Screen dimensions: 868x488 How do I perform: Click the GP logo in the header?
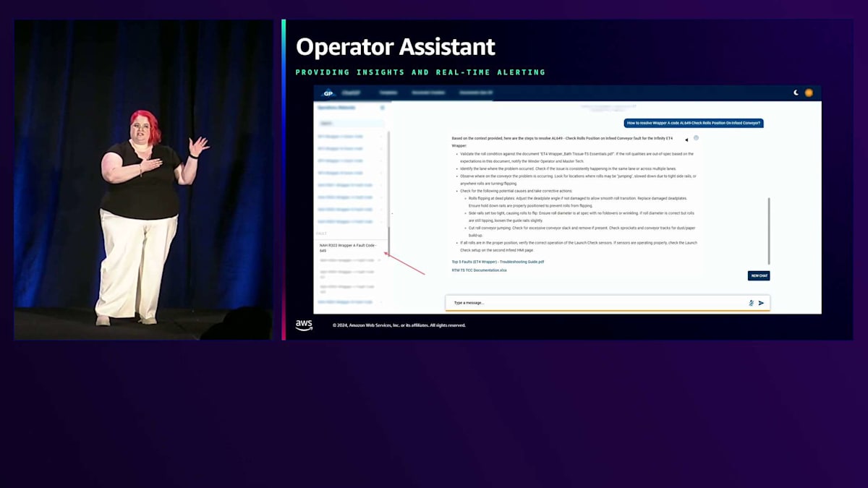click(x=328, y=93)
